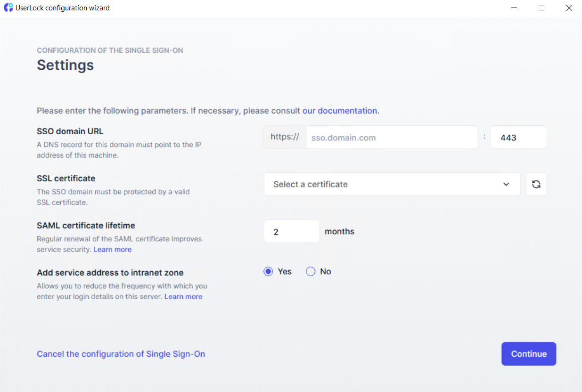Screen dimensions: 582x392
Task: Click the https:// prefix label
Action: tap(285, 137)
